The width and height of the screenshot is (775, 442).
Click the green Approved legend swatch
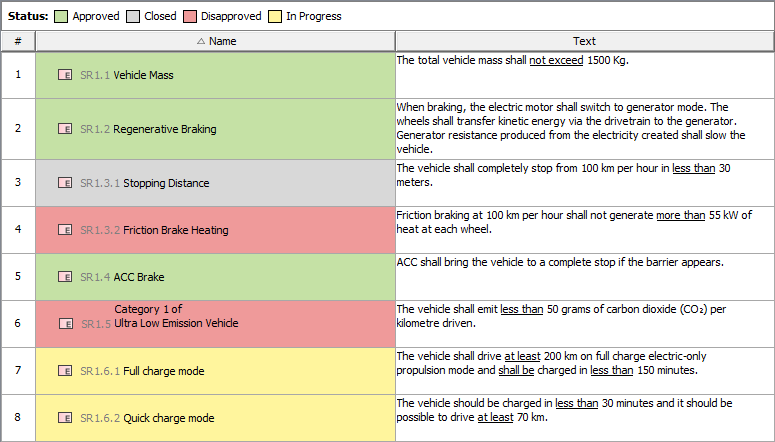(61, 16)
